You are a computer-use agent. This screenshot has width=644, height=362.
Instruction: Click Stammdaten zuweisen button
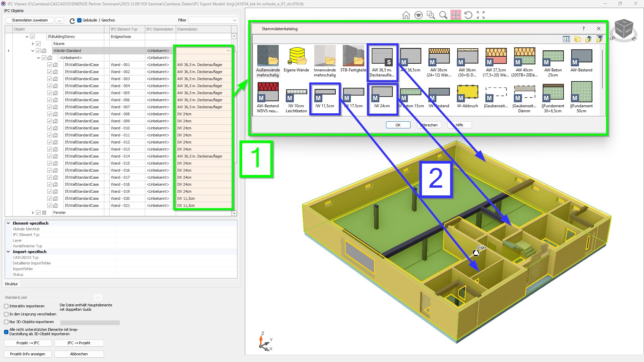[x=30, y=20]
